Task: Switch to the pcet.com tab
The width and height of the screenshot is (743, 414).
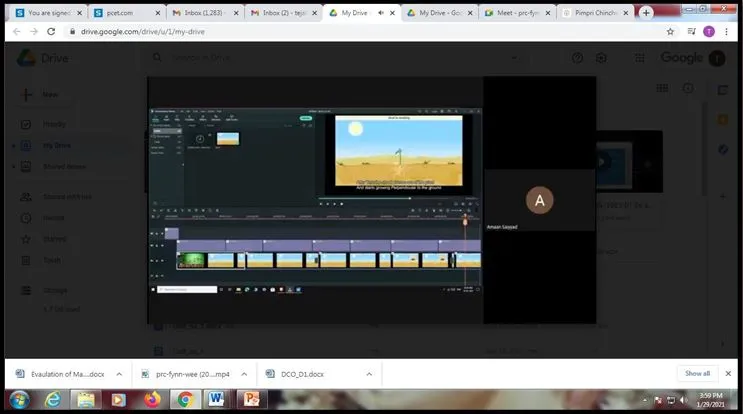Action: 127,13
